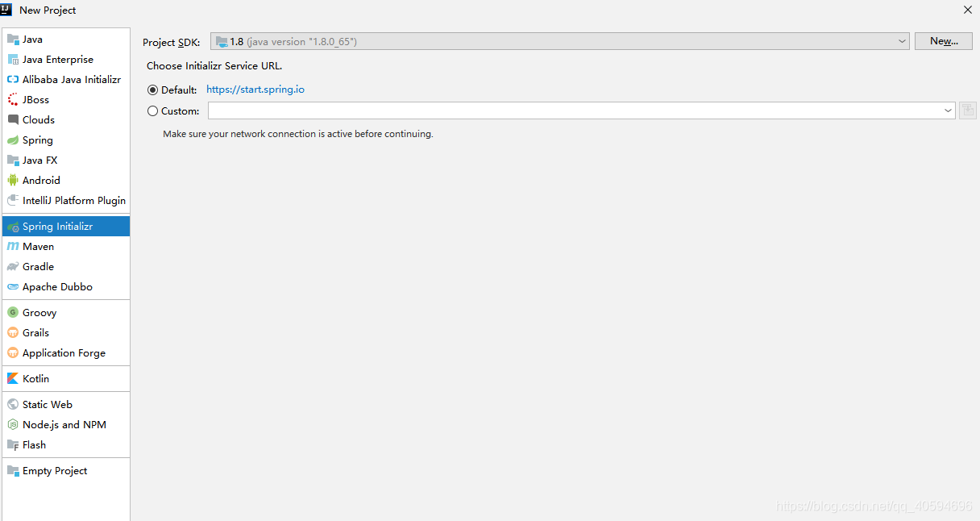Click the IntelliJ Platform Plugin icon

[13, 200]
